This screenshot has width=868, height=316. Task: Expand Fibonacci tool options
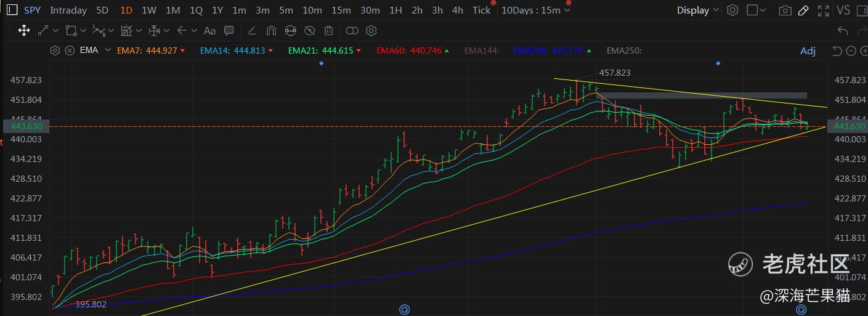pyautogui.click(x=139, y=30)
